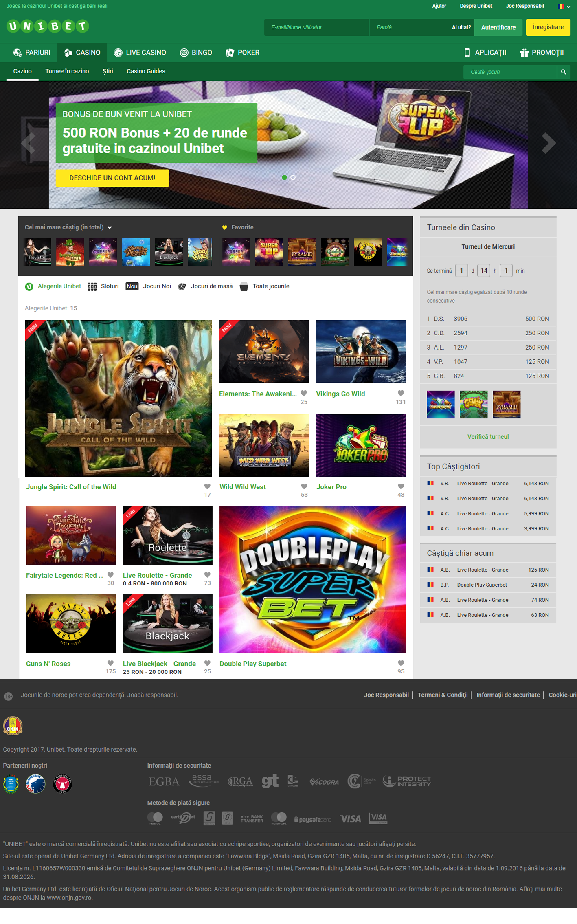Favorite Fairytale Legends with heart icon
The image size is (577, 924).
[x=110, y=575]
